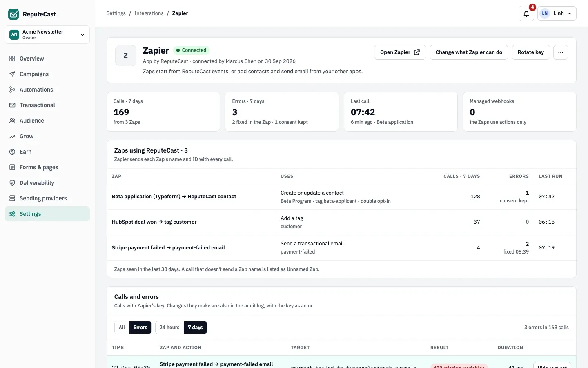Click the LAST RUN column header
This screenshot has height=368, width=588.
click(x=550, y=176)
